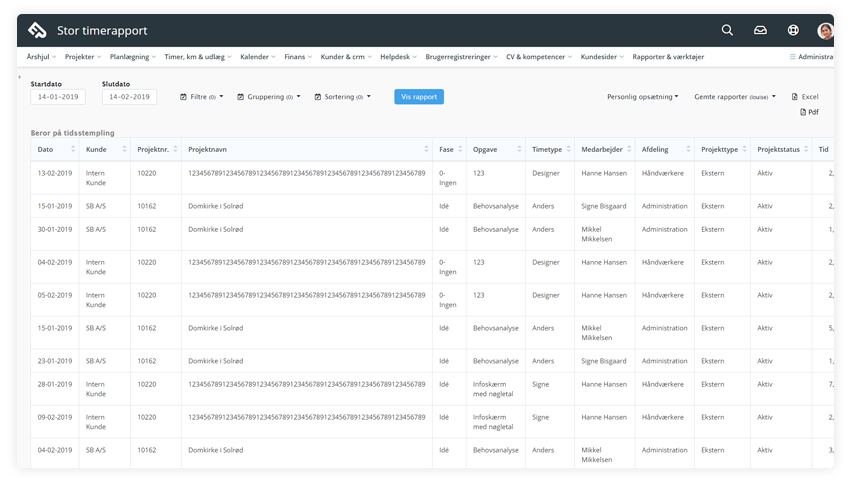Click the Pdf export icon
The width and height of the screenshot is (850, 482).
[x=803, y=112]
